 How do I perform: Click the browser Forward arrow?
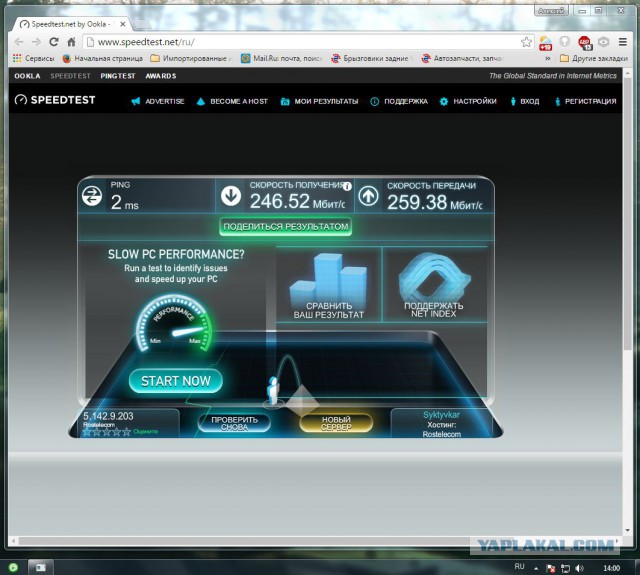click(x=36, y=42)
